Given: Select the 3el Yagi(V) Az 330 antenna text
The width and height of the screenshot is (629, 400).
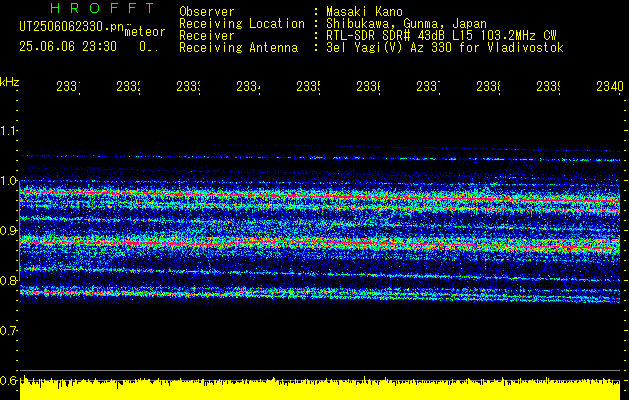Looking at the screenshot, I should (x=445, y=48).
